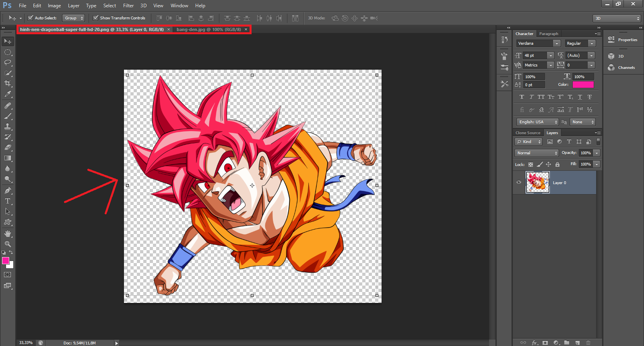Select the Hand tool
The width and height of the screenshot is (644, 346).
pyautogui.click(x=8, y=234)
